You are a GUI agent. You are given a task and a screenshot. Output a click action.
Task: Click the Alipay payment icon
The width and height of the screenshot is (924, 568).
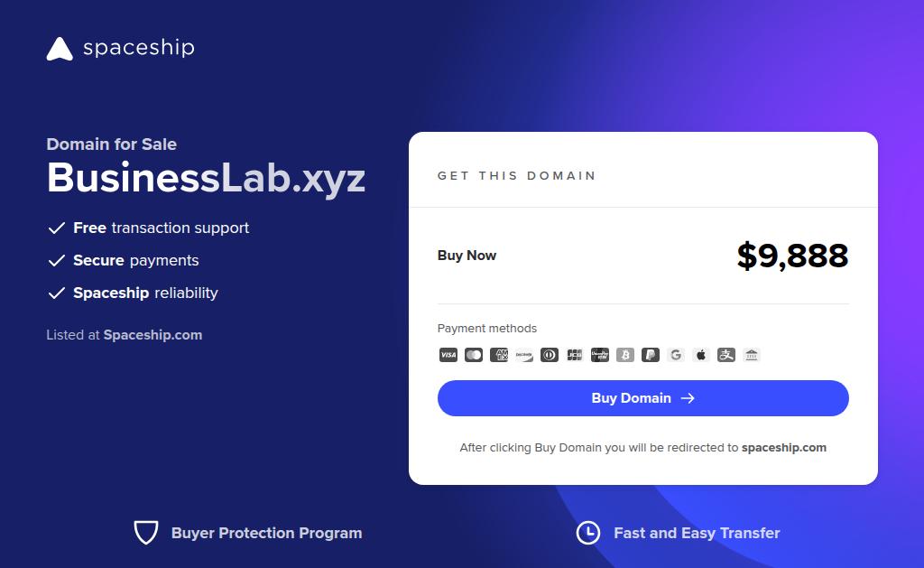(x=726, y=355)
